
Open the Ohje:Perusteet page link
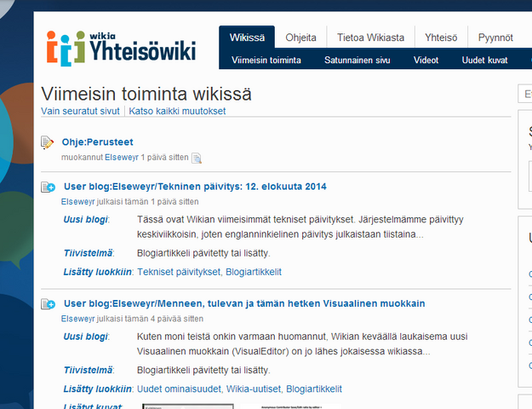pos(97,142)
